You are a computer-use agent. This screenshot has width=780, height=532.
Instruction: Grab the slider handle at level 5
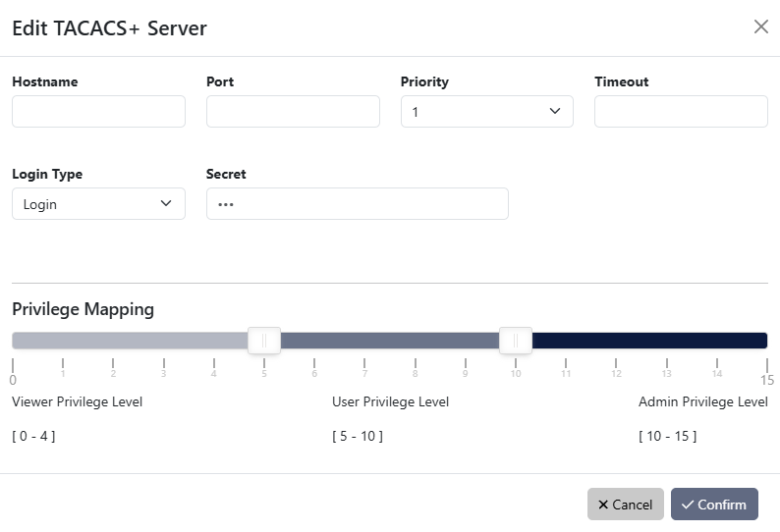pyautogui.click(x=264, y=341)
